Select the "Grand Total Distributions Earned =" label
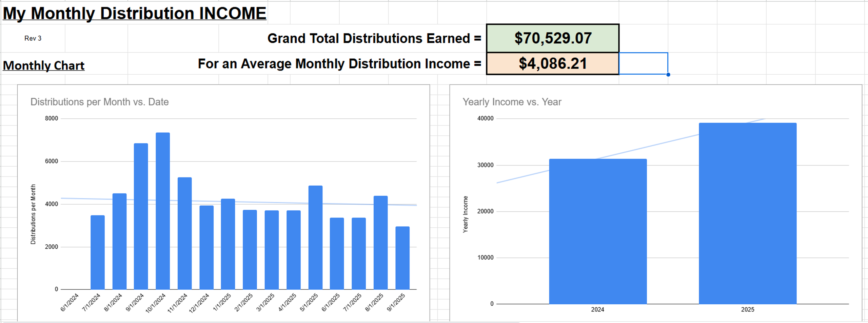The image size is (868, 323). [x=374, y=38]
